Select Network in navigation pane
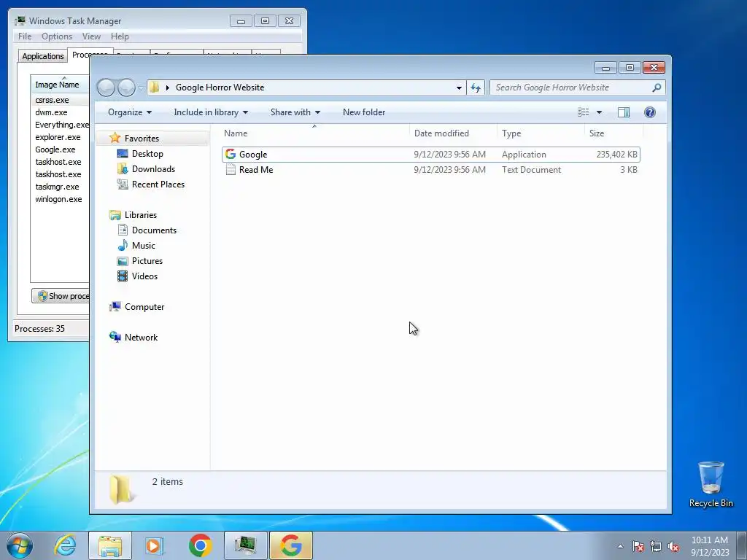 (x=141, y=337)
